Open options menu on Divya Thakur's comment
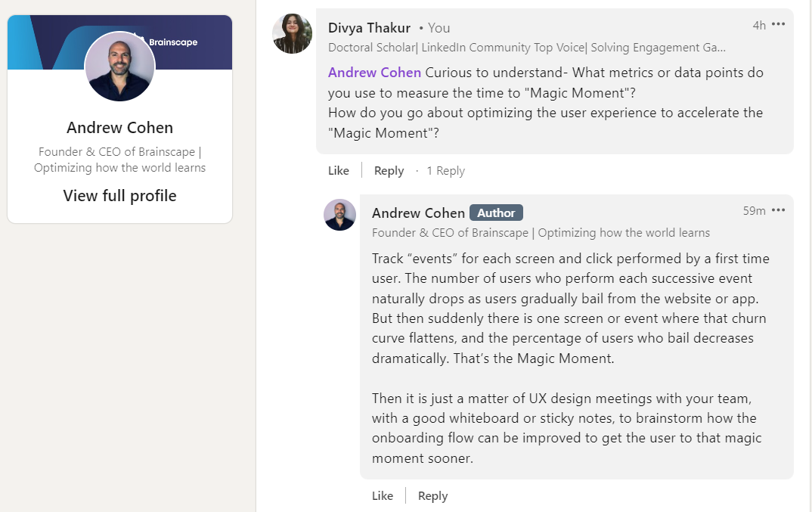 [778, 24]
